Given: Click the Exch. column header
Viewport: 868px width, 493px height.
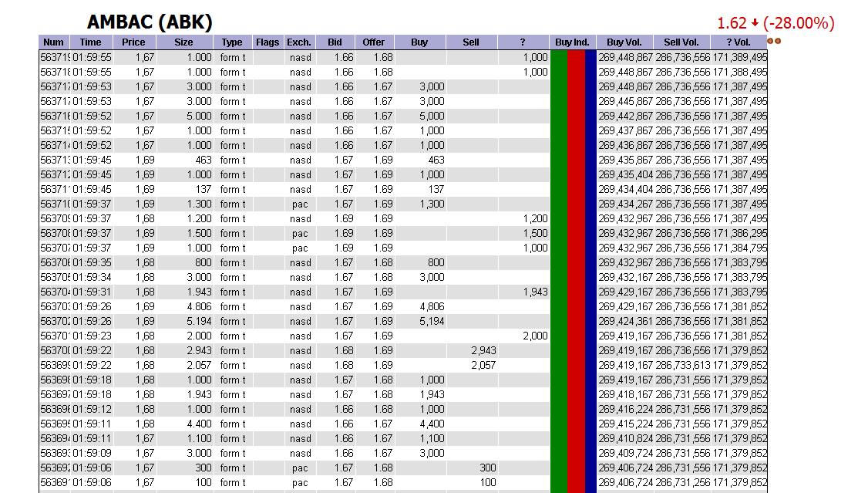Looking at the screenshot, I should tap(299, 42).
